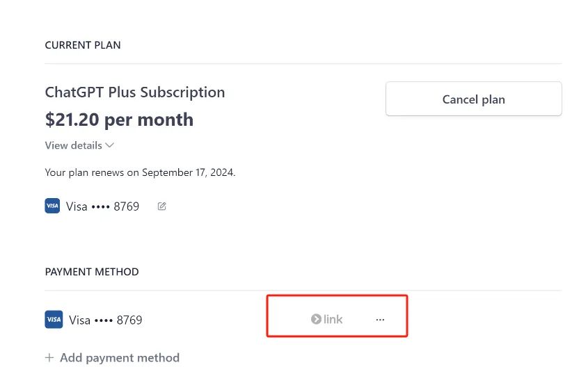Screen dimensions: 579x392
Task: Click the Add payment method link
Action: [x=119, y=358]
